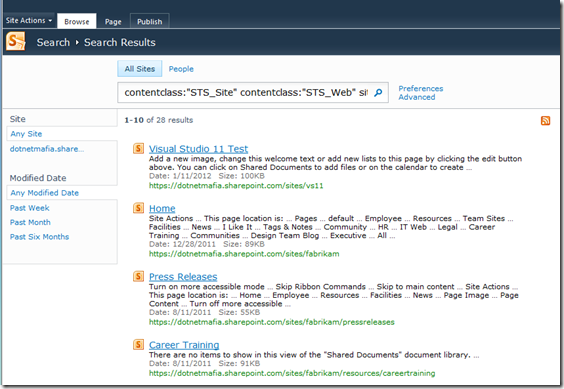The width and height of the screenshot is (564, 389).
Task: Switch to the Browse tab
Action: pos(77,22)
